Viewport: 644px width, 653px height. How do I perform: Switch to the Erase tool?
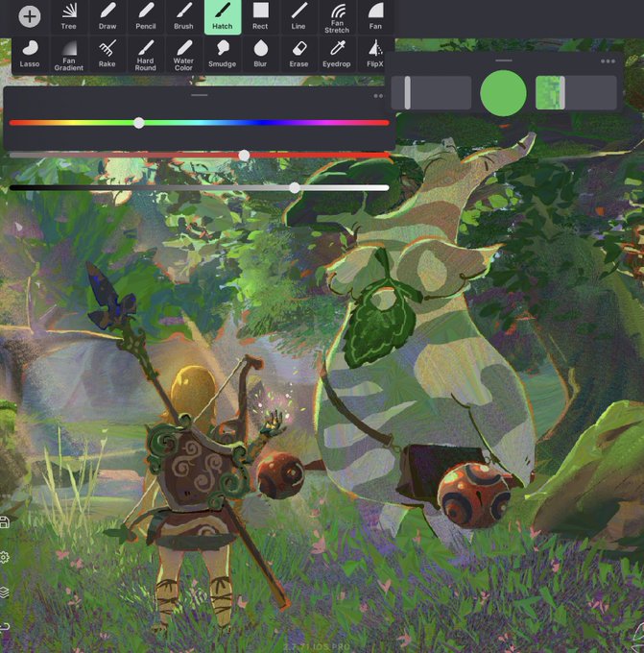click(x=298, y=55)
